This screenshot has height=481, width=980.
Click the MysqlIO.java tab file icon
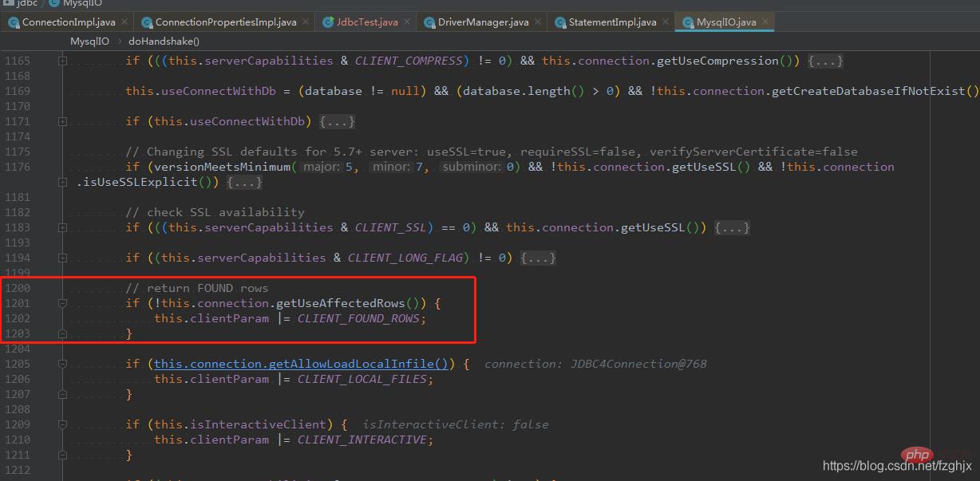687,22
